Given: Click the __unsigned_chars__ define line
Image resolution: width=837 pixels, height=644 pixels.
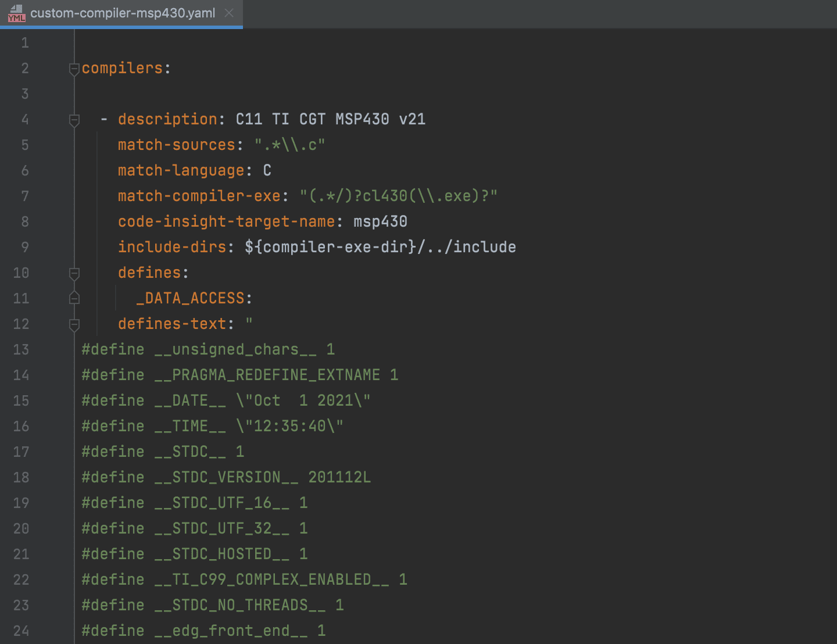Looking at the screenshot, I should [208, 349].
